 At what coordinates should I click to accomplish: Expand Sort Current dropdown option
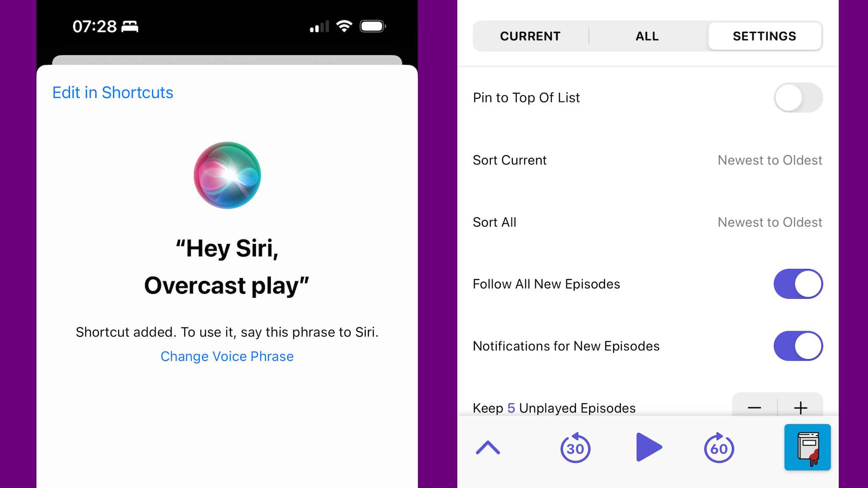[769, 160]
